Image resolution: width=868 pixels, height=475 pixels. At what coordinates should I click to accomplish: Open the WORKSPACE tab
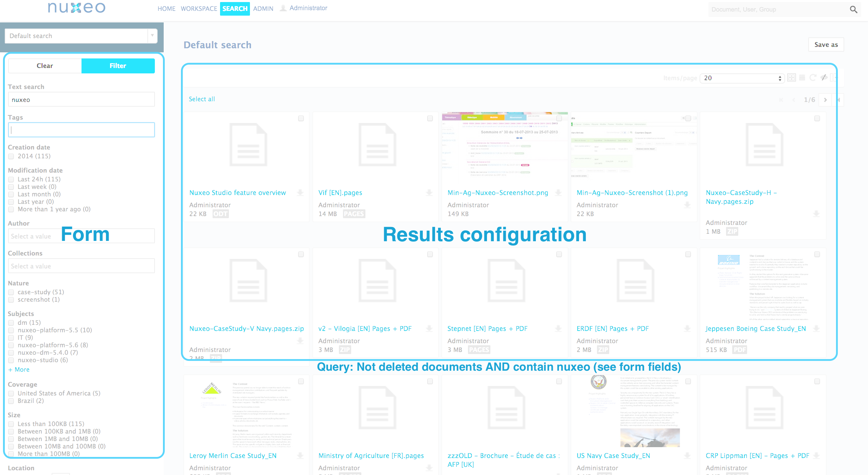199,8
